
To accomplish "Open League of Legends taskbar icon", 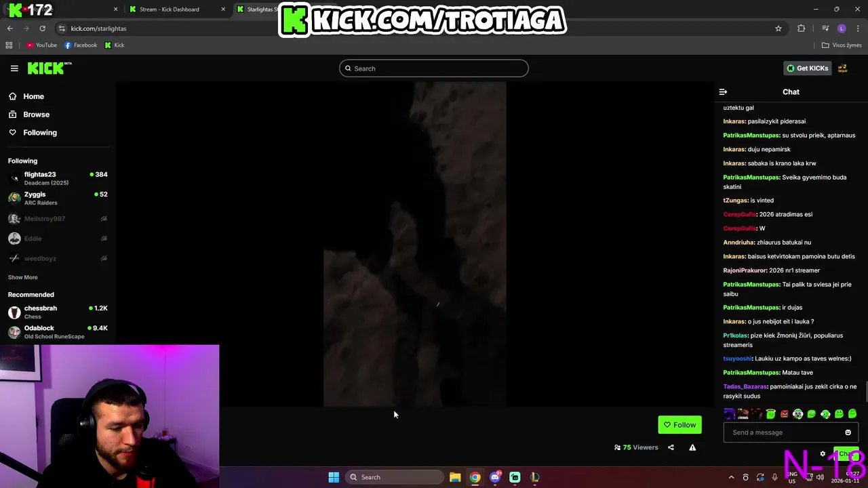I will [x=535, y=477].
